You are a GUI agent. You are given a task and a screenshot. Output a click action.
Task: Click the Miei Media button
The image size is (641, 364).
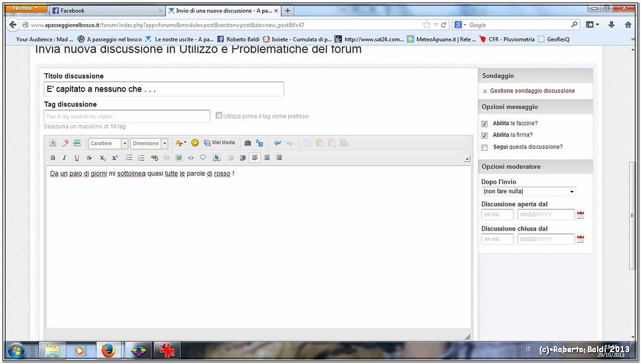click(x=219, y=143)
